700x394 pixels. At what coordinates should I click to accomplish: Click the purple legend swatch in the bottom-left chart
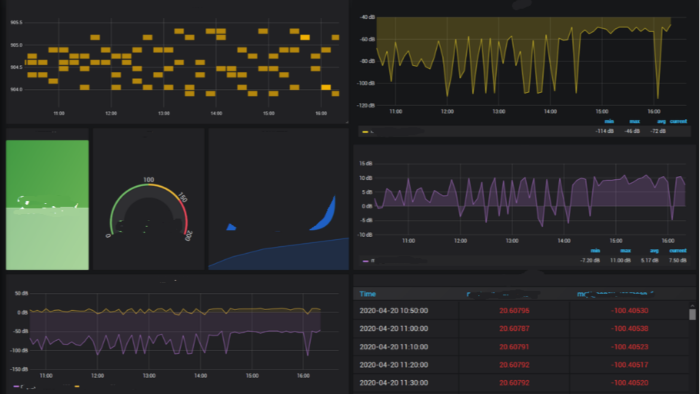pos(17,386)
